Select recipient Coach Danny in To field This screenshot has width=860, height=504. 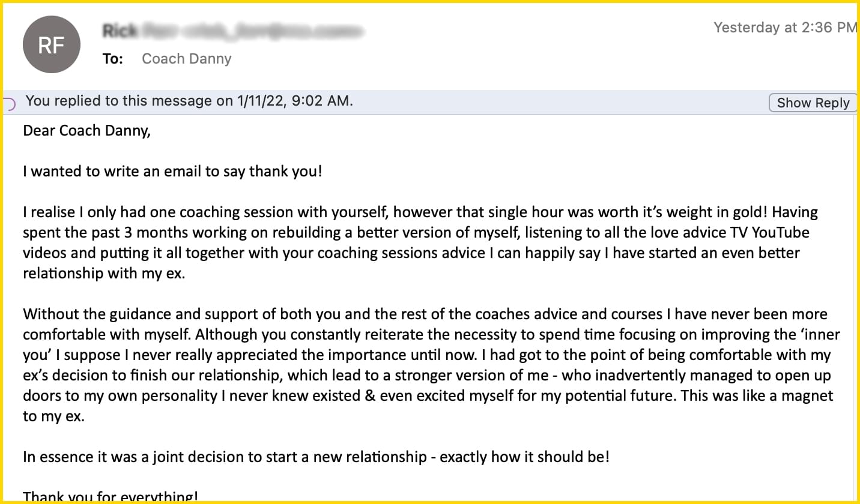(186, 59)
